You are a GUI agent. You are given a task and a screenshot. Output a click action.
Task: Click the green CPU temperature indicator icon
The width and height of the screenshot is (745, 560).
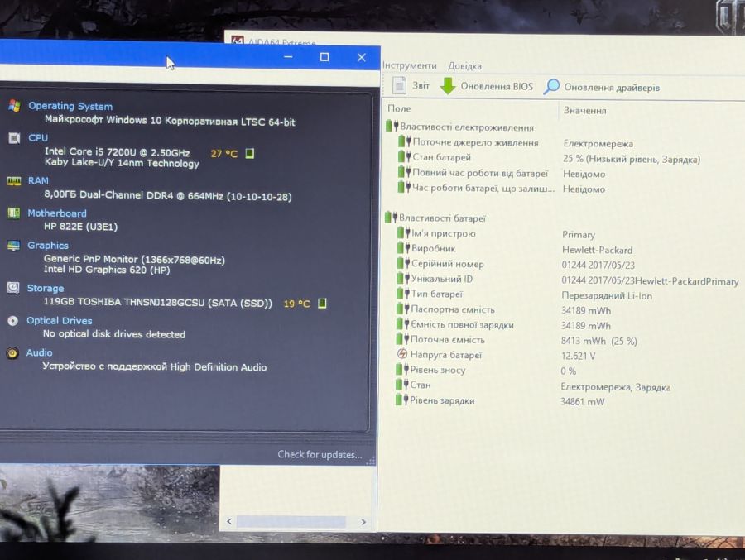(x=249, y=153)
